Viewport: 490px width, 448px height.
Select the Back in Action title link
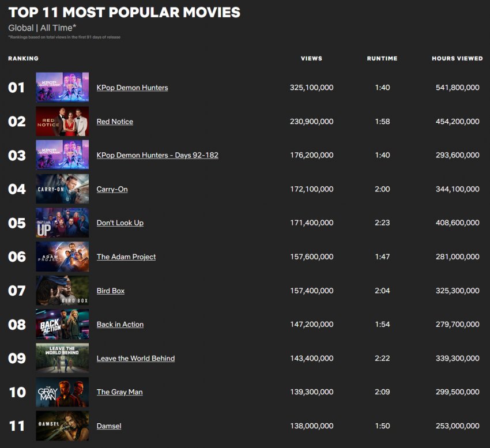click(120, 325)
